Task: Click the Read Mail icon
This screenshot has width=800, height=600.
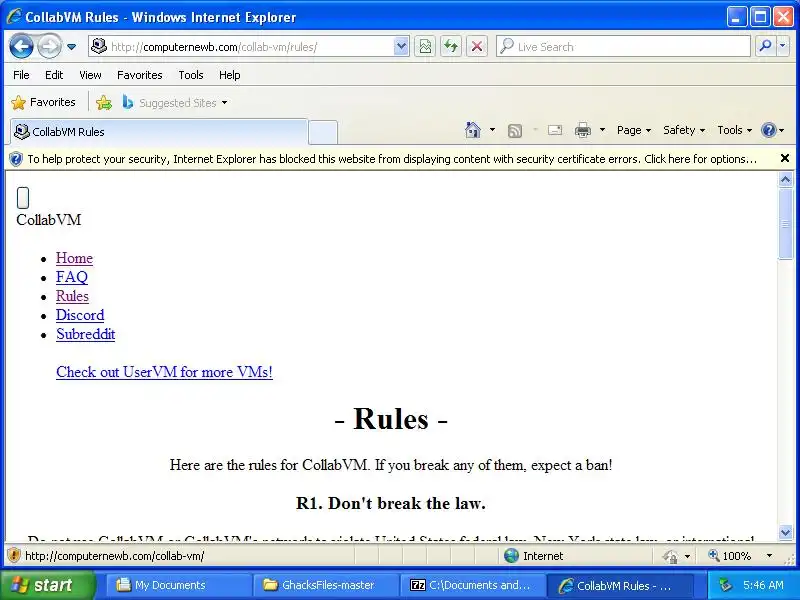Action: [x=555, y=131]
